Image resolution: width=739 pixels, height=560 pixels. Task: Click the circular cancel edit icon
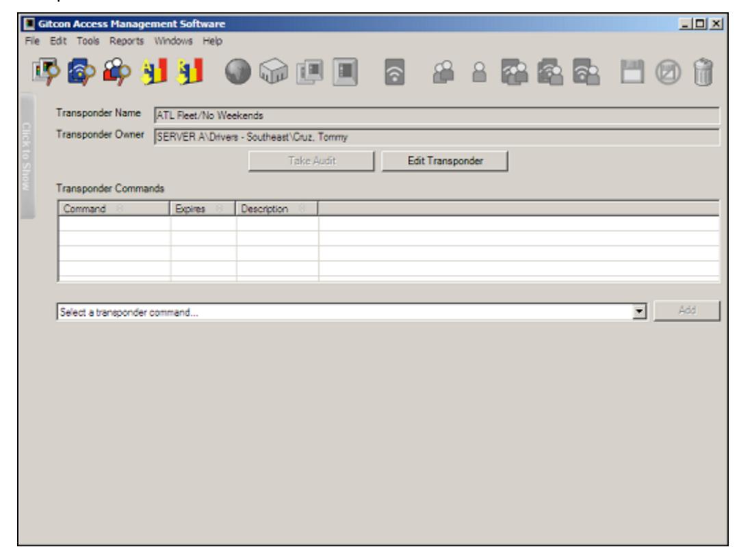pyautogui.click(x=668, y=72)
